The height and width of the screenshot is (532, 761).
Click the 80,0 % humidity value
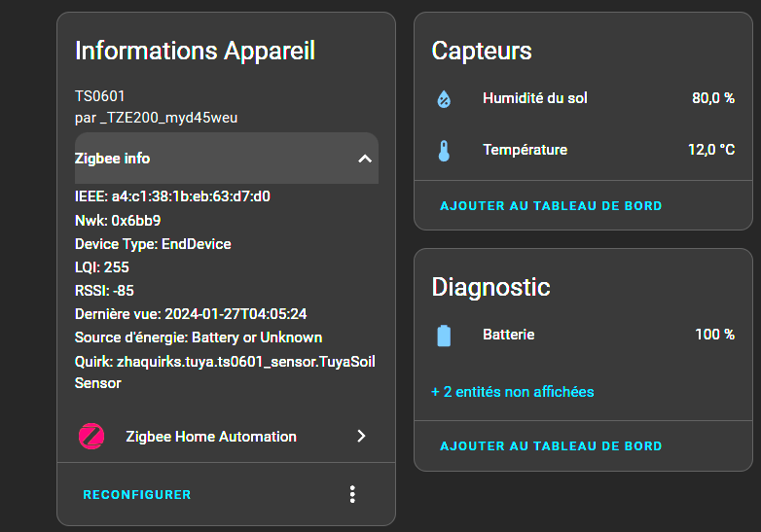[713, 98]
